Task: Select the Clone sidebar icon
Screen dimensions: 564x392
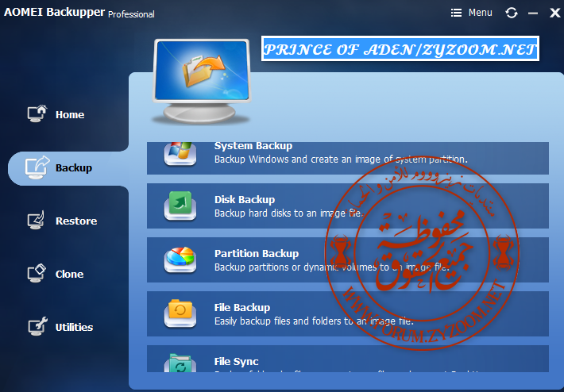Action: (x=37, y=273)
